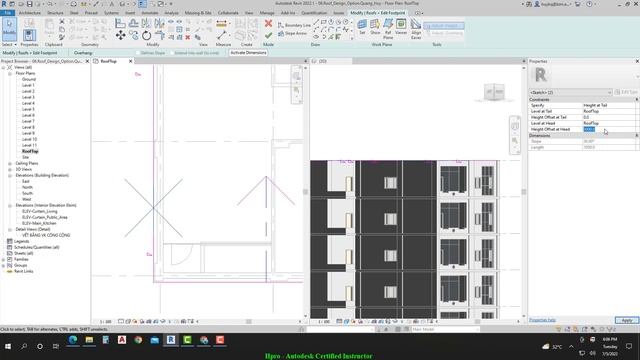Click the Height Offset at Head field
640x360 pixels.
click(609, 129)
